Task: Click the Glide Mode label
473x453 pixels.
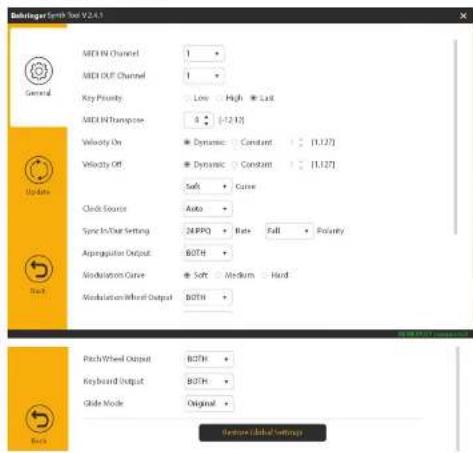Action: (103, 403)
